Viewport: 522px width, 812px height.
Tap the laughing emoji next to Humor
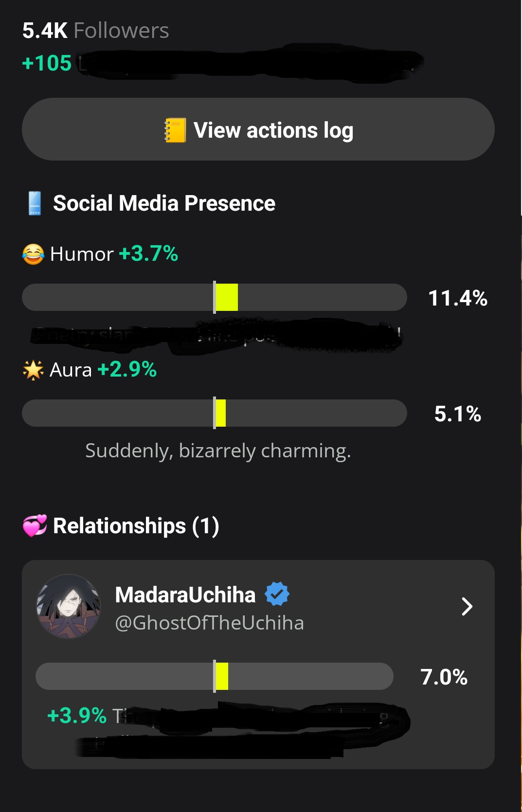(x=33, y=254)
